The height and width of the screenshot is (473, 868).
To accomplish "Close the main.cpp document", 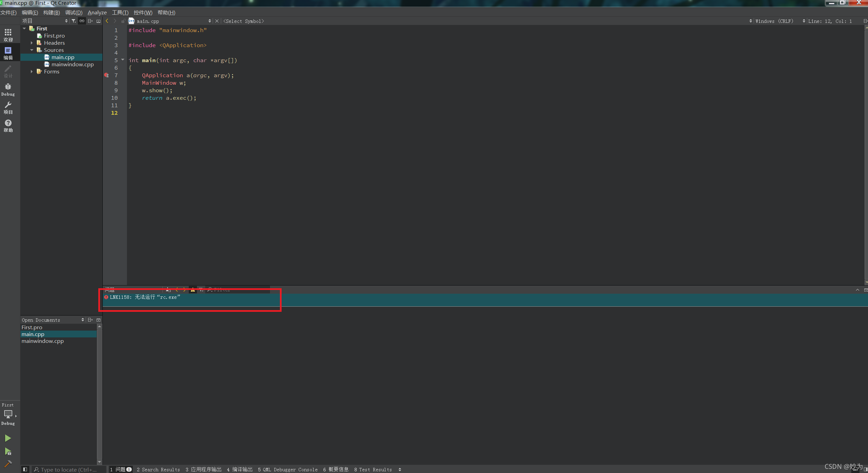I will pos(217,21).
